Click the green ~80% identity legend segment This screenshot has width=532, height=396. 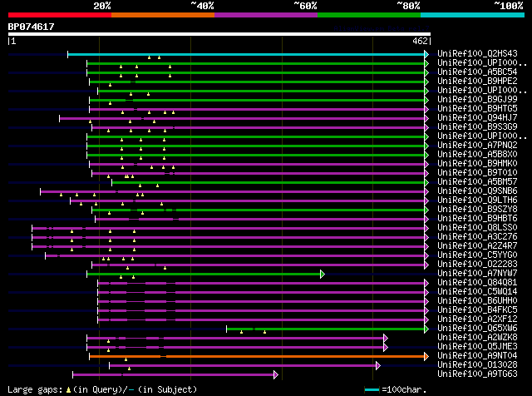coord(369,15)
